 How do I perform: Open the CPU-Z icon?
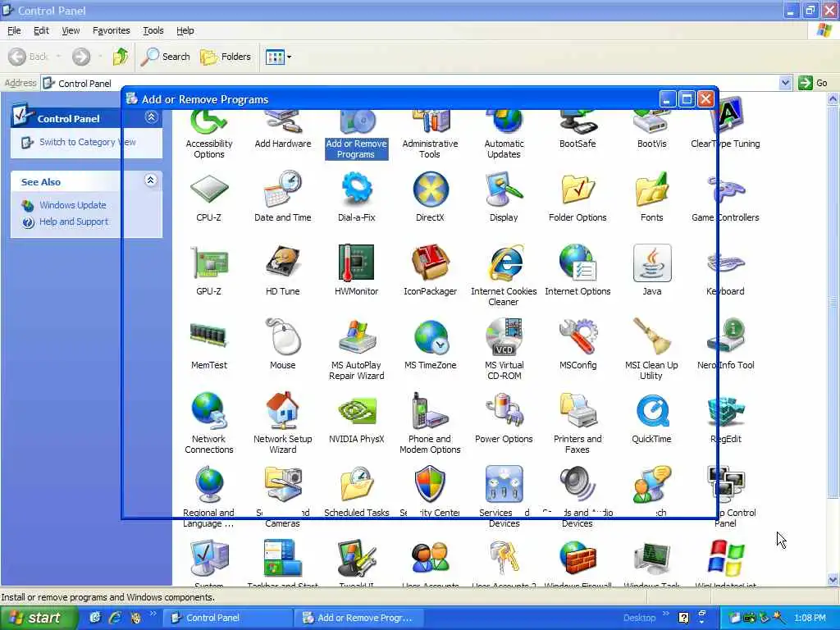(209, 189)
